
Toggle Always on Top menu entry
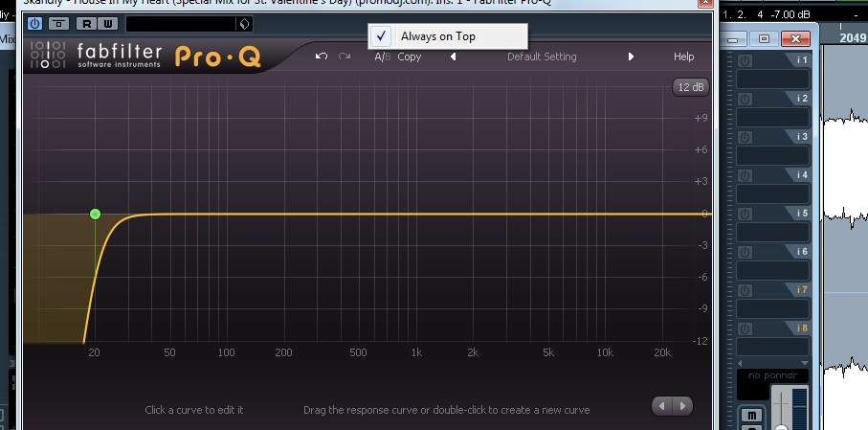pos(448,36)
